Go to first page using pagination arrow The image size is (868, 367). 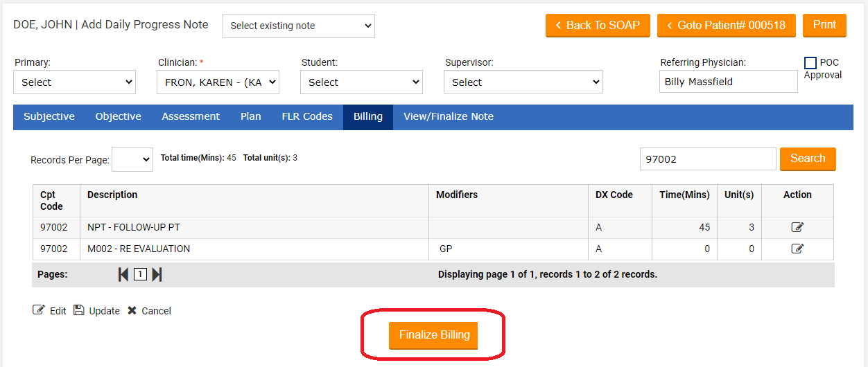coord(123,275)
